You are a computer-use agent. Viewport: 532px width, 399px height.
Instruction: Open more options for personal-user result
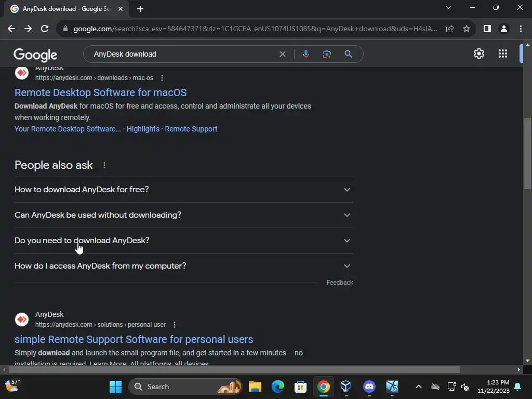[x=175, y=325]
